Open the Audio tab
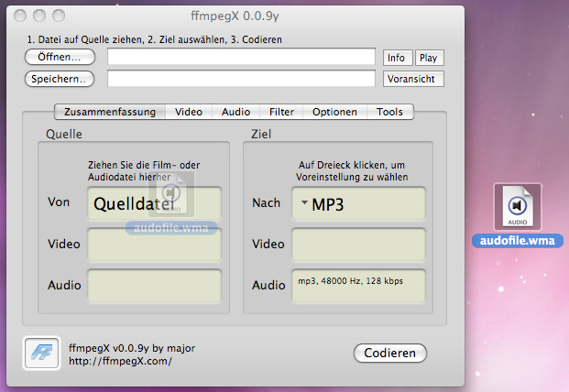 [x=235, y=112]
